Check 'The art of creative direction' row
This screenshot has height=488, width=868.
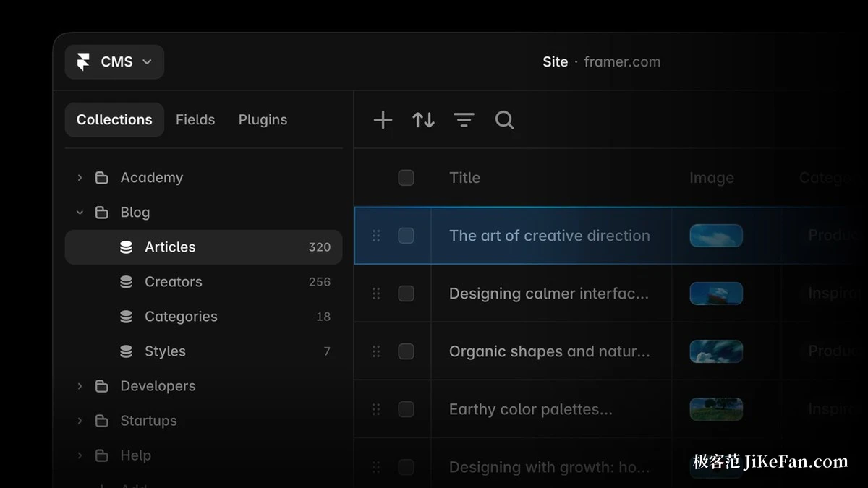pyautogui.click(x=407, y=236)
